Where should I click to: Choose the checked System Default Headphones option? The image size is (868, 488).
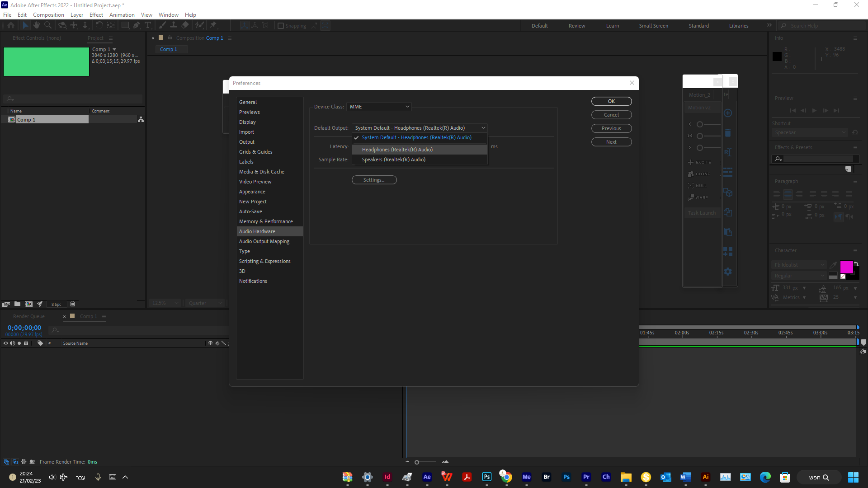[416, 137]
